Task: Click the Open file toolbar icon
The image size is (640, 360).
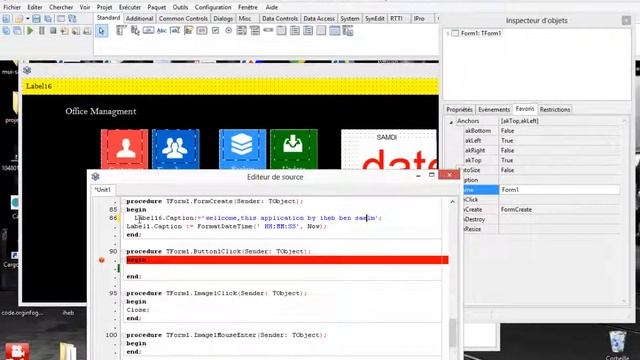Action: pyautogui.click(x=19, y=19)
